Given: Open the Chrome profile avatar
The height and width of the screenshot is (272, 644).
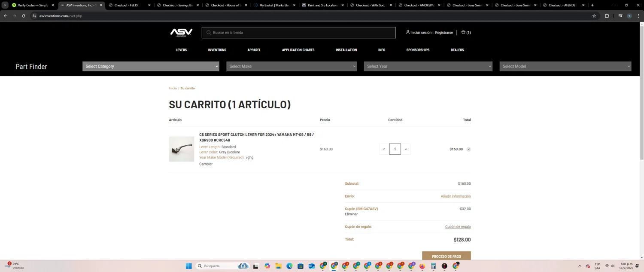Looking at the screenshot, I should click(x=629, y=16).
